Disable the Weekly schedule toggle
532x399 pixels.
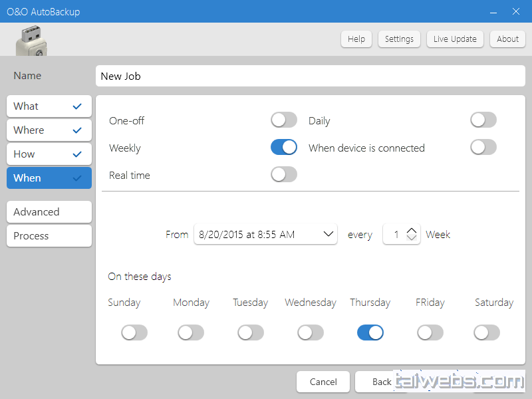(283, 148)
